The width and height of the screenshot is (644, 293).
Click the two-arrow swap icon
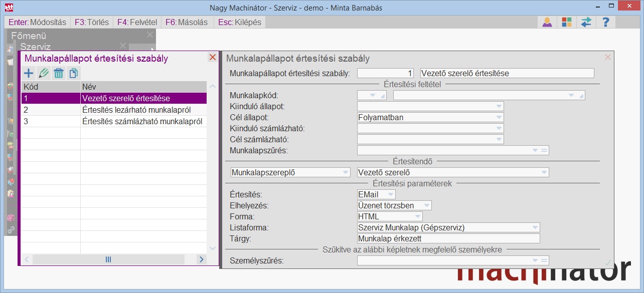(x=586, y=23)
